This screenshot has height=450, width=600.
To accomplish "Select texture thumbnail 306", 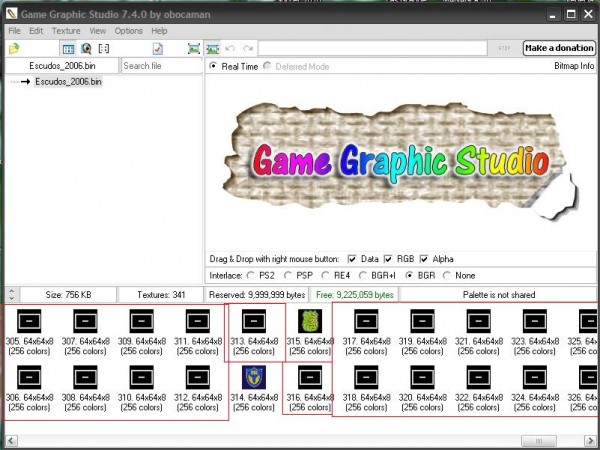I will point(29,377).
